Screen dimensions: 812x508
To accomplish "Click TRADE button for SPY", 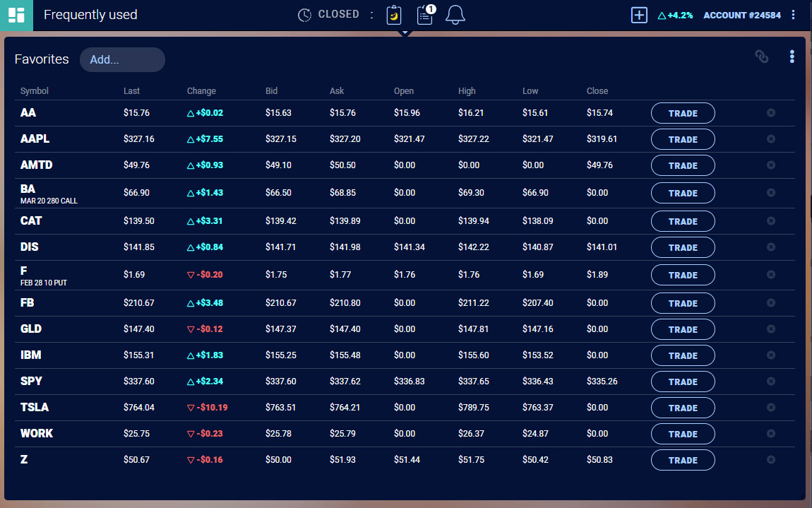I will (683, 382).
